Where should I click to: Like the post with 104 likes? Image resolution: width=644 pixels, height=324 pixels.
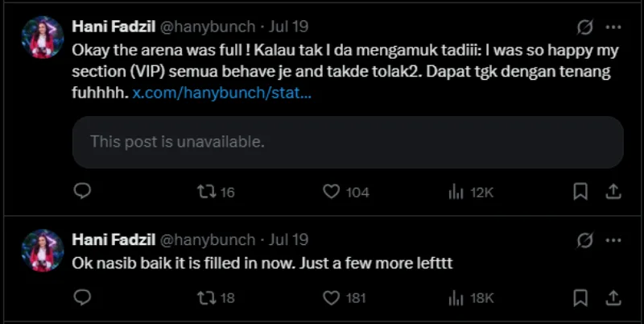(331, 192)
